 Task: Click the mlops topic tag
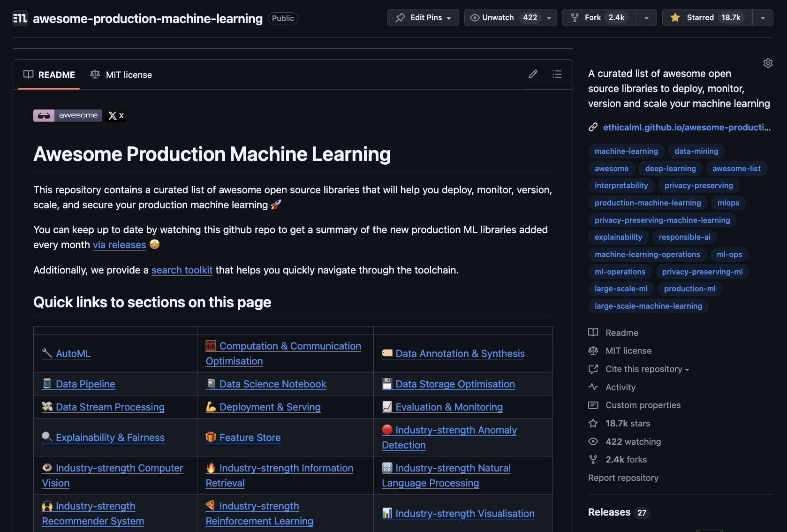728,203
